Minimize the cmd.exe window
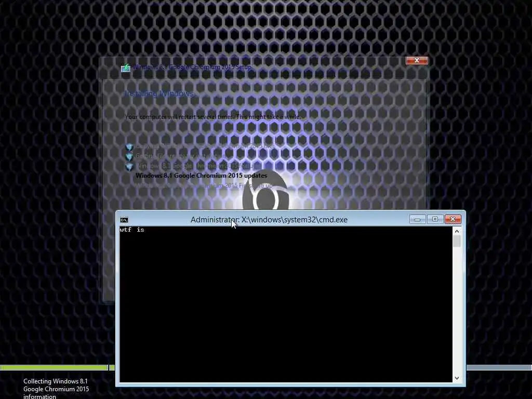The width and height of the screenshot is (532, 399). point(417,220)
